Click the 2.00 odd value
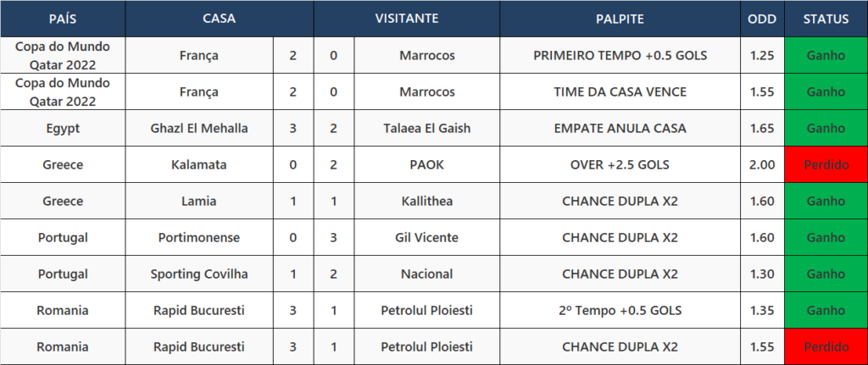This screenshot has width=868, height=365. click(x=762, y=165)
